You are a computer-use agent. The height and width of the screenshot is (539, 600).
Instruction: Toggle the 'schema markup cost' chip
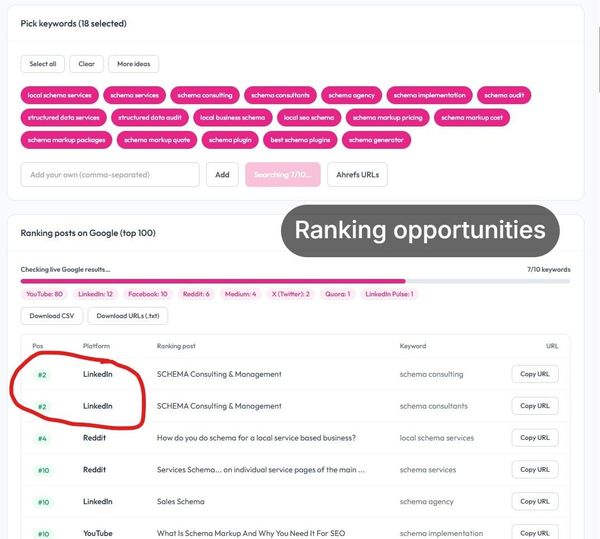point(472,117)
